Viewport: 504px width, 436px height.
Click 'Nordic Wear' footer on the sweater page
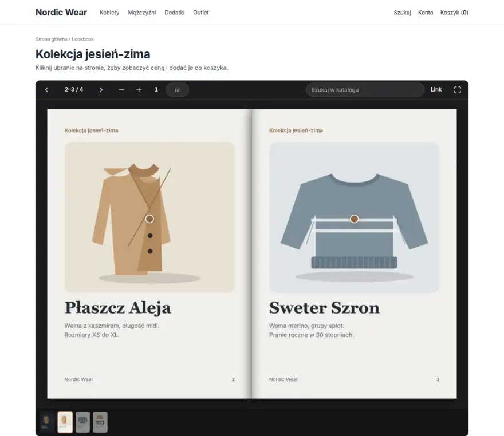click(x=283, y=379)
